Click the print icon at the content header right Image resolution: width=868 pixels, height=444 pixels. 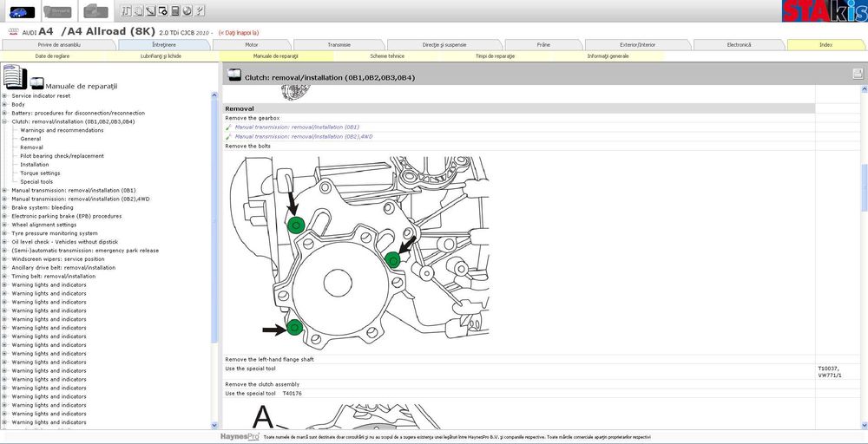coord(858,74)
